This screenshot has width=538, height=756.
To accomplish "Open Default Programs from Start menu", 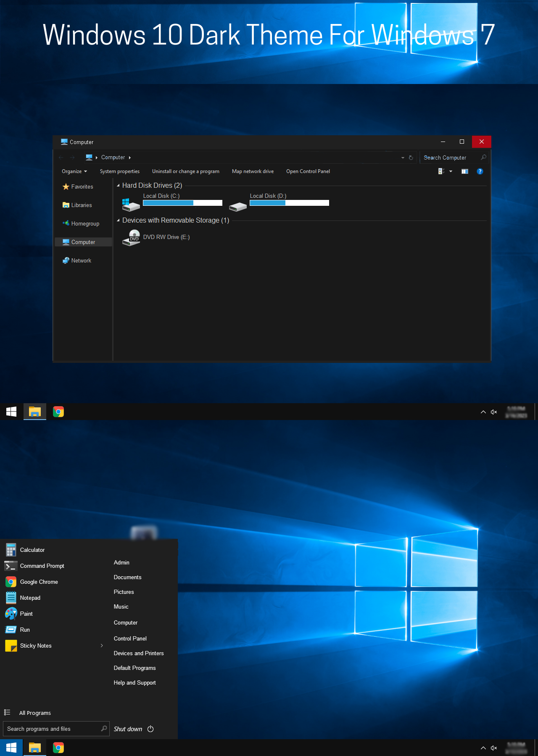I will (x=134, y=668).
